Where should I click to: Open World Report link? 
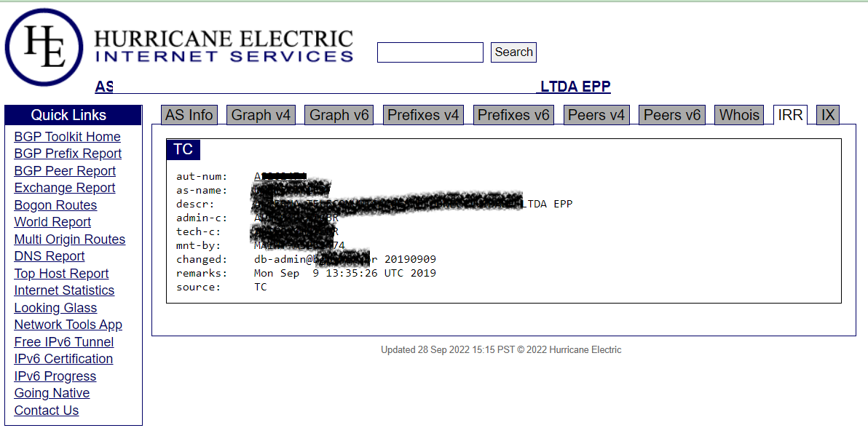[52, 223]
